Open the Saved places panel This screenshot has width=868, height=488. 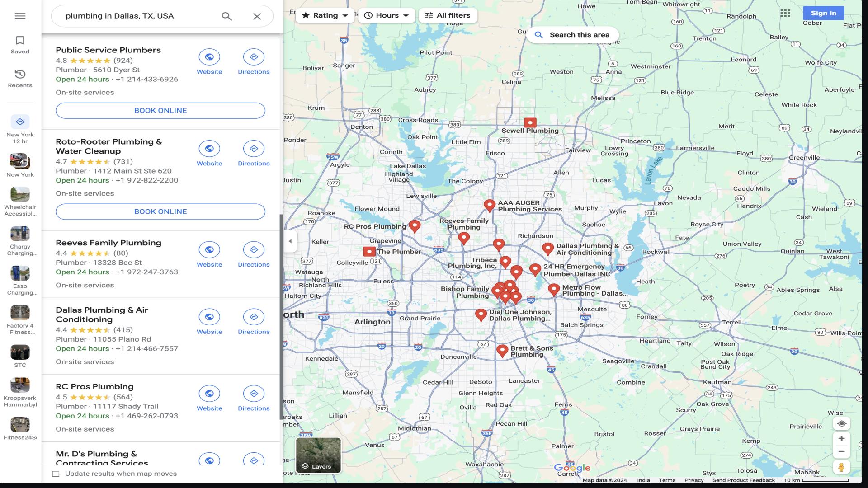click(x=20, y=45)
